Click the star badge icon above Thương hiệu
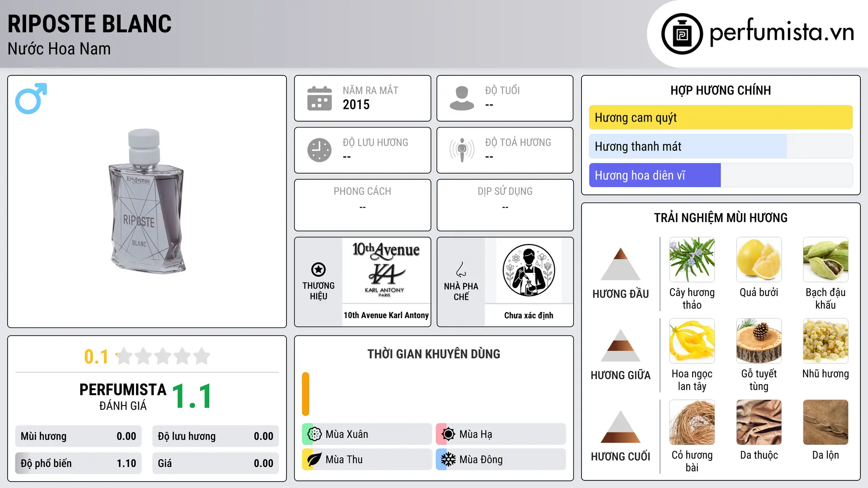This screenshot has height=488, width=868. 318,269
